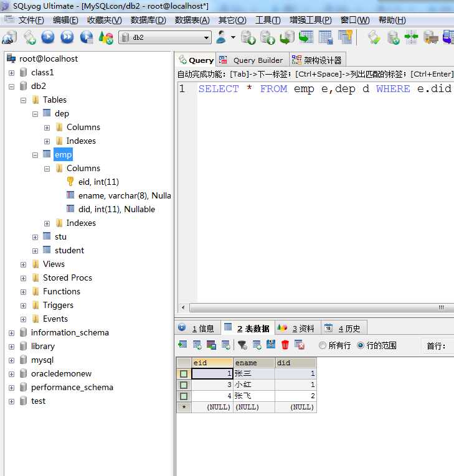Click the refresh object browser icon
Screen dimensions: 454x476
106,37
